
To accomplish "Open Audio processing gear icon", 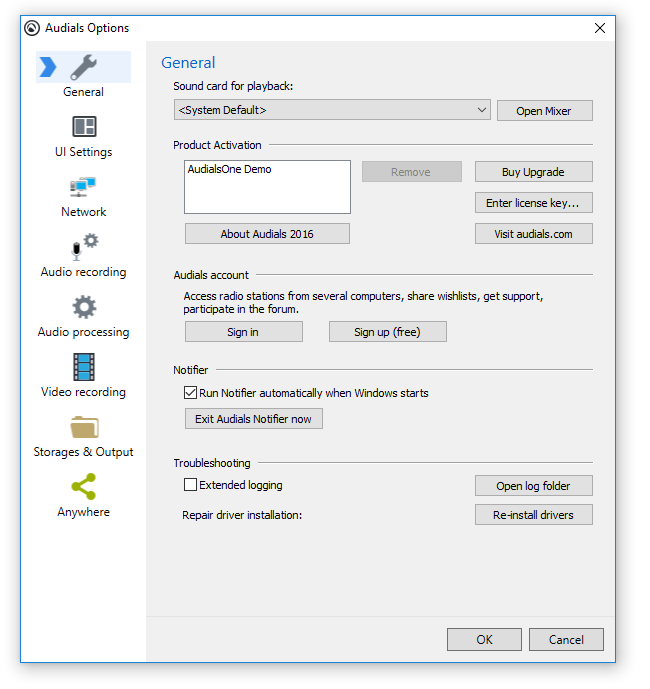I will [x=84, y=307].
